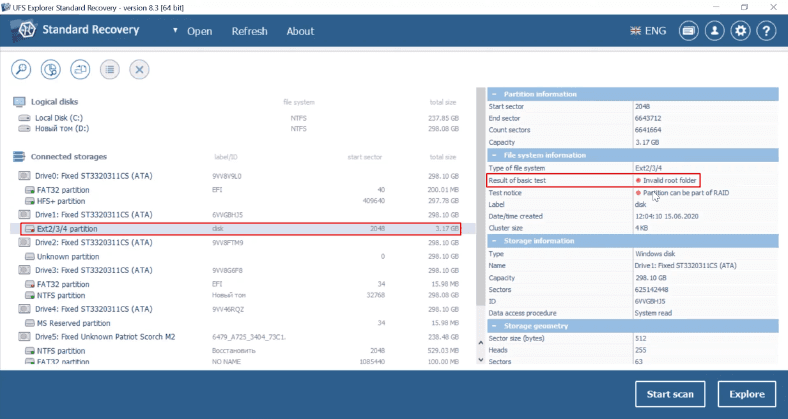Image resolution: width=788 pixels, height=419 pixels.
Task: Click the date created value 12:04:10 15.06.2020
Action: pos(669,217)
